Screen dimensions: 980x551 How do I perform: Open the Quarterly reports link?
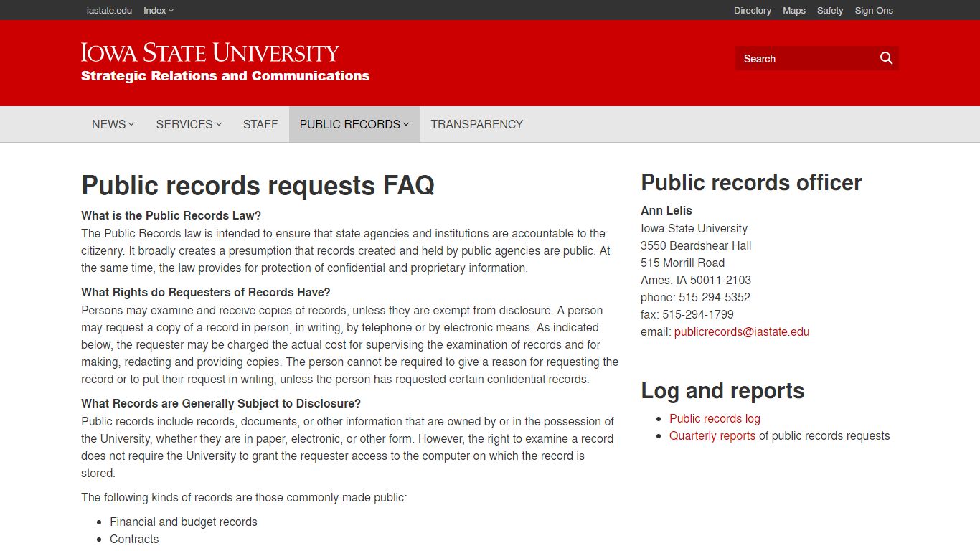click(x=712, y=435)
